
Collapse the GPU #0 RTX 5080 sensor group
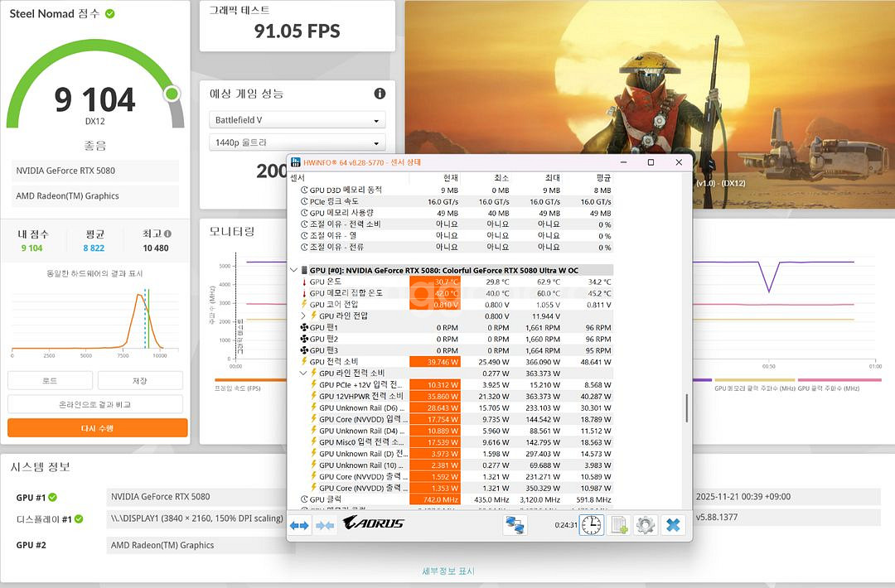click(x=294, y=270)
